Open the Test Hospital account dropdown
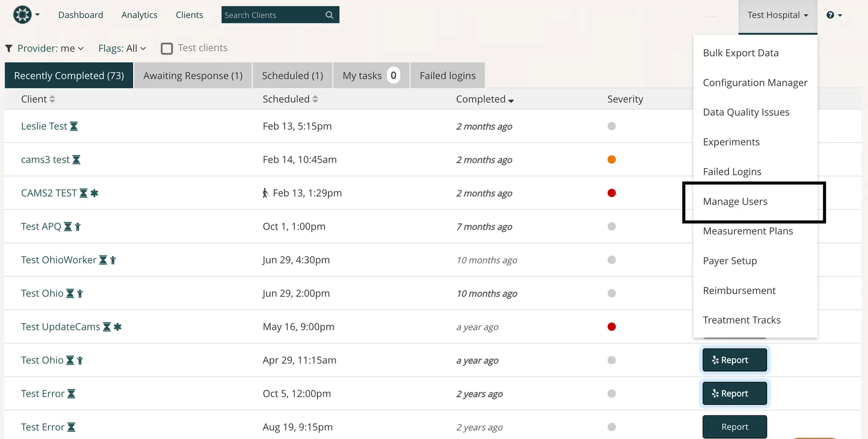868x439 pixels. [777, 15]
